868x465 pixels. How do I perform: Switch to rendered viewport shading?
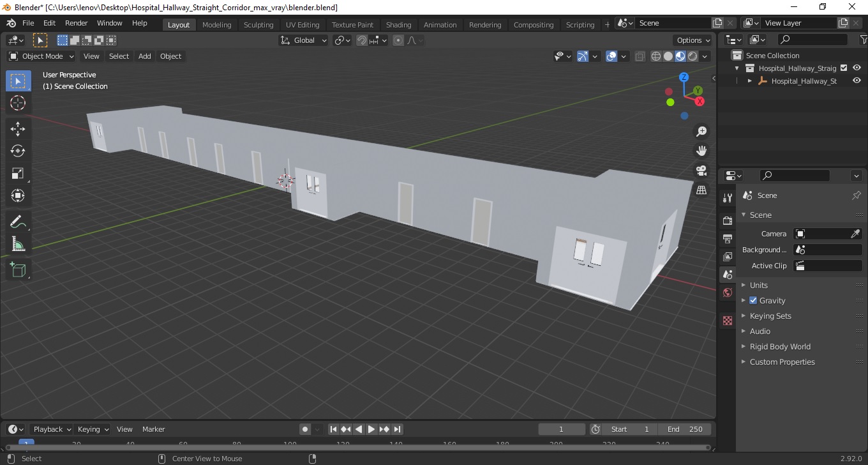pyautogui.click(x=692, y=56)
